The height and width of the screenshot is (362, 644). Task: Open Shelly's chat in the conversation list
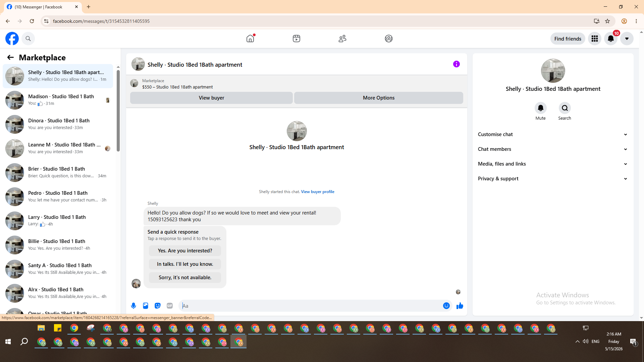click(58, 76)
